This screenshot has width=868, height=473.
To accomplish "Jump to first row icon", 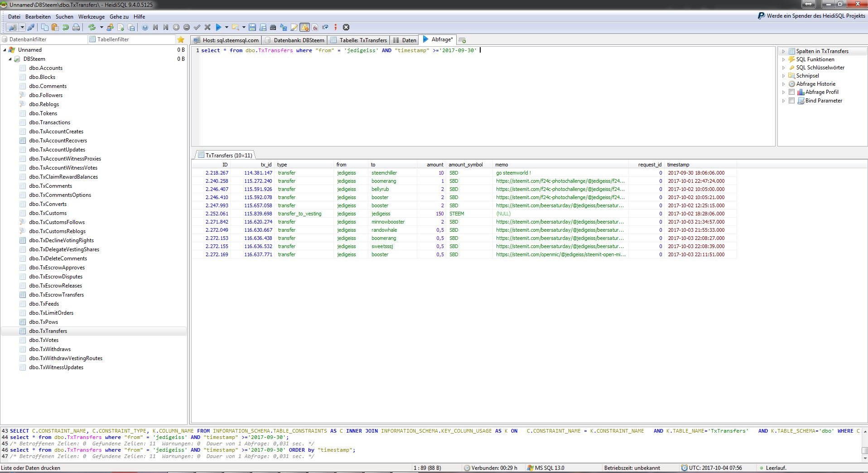I will pos(155,27).
